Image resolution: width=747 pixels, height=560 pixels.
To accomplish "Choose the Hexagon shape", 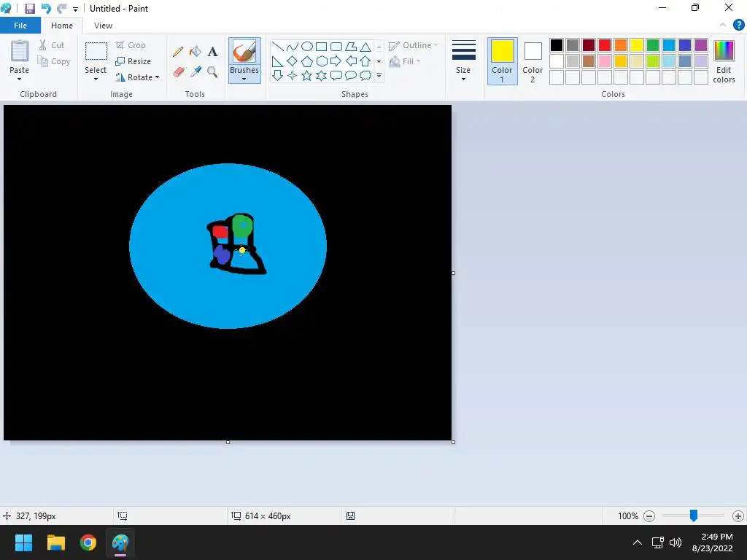I will point(322,61).
